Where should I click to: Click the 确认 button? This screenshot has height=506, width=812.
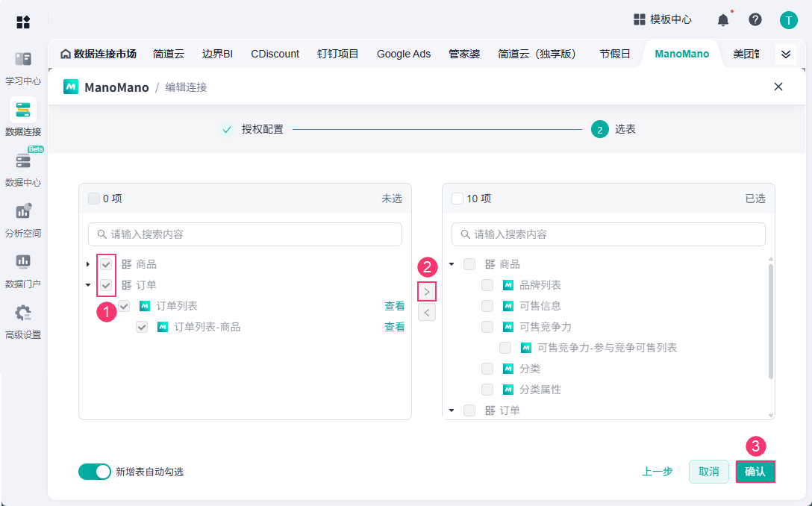click(x=755, y=472)
